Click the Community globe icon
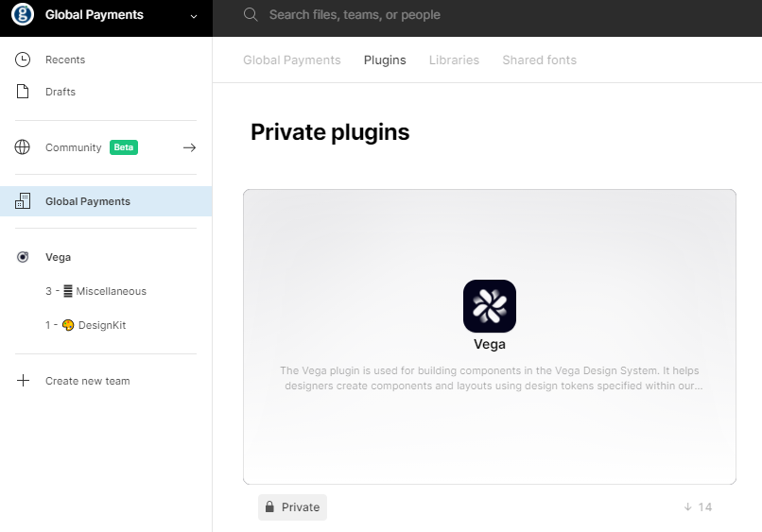The height and width of the screenshot is (532, 762). coord(23,147)
